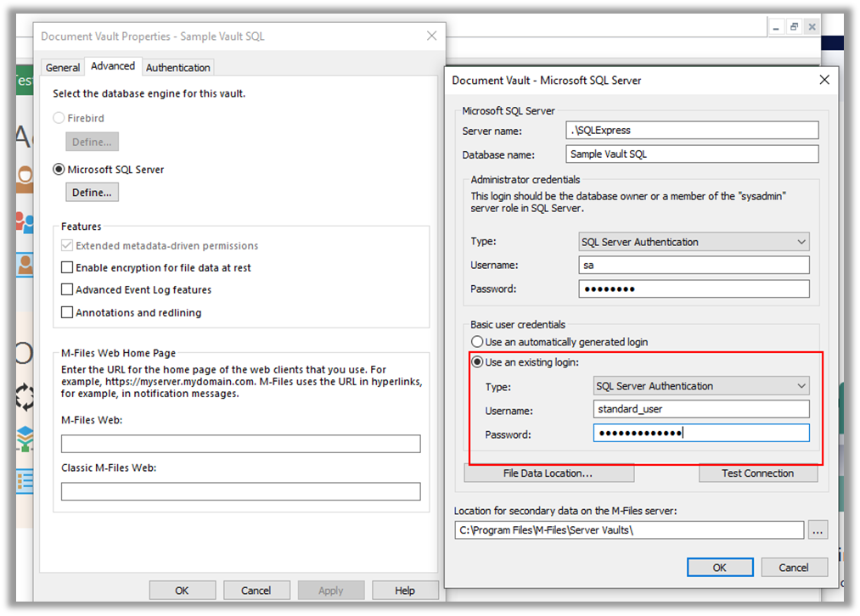This screenshot has height=616, width=860.
Task: Enable encryption for file data at rest
Action: point(67,267)
